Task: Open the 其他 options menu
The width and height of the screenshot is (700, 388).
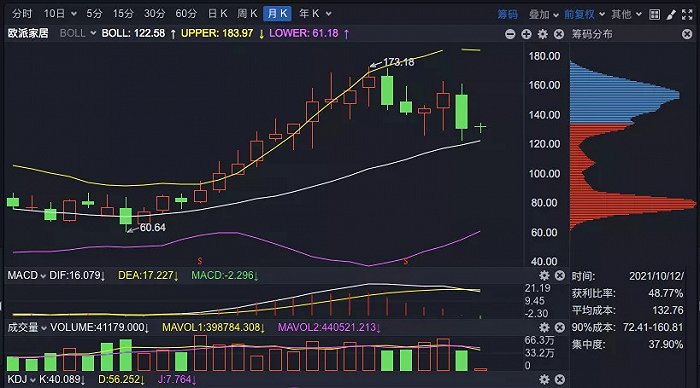Action: point(626,15)
